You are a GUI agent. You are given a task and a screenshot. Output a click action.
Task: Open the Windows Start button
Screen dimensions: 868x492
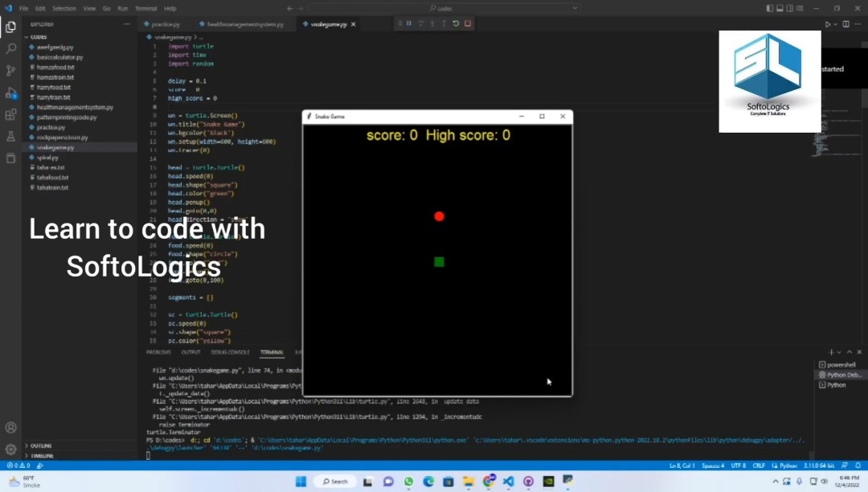click(x=301, y=482)
